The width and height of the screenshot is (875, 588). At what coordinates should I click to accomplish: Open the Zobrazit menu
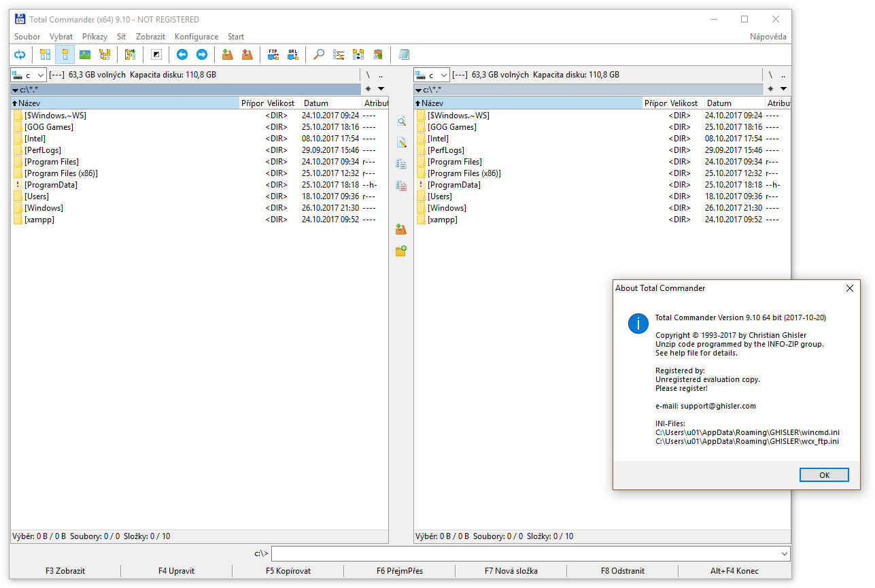coord(151,37)
